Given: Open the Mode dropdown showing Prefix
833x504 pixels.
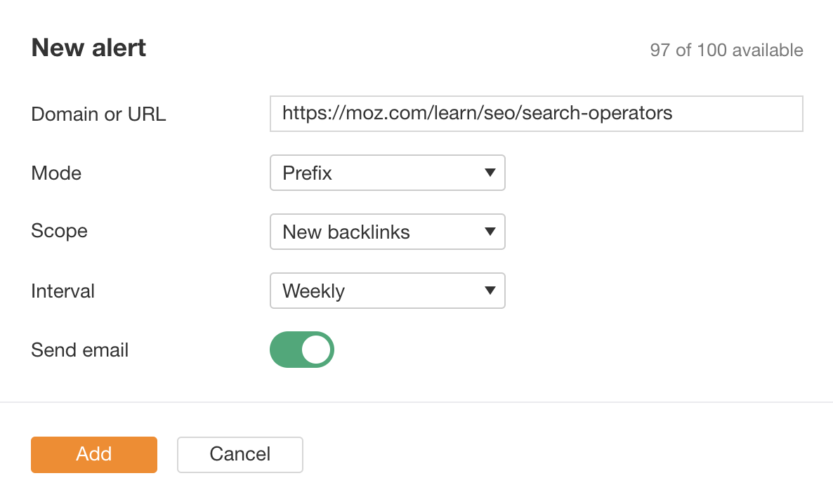Looking at the screenshot, I should [x=388, y=173].
